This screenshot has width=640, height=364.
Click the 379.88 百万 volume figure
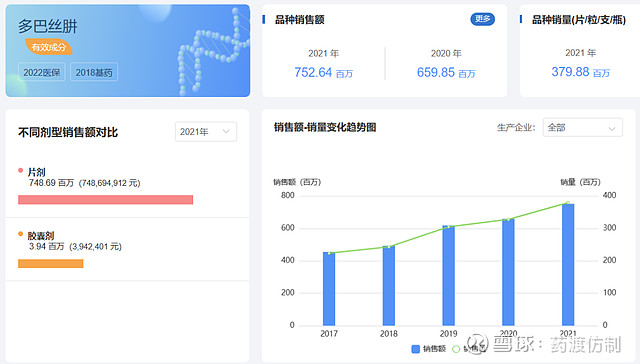tap(580, 72)
